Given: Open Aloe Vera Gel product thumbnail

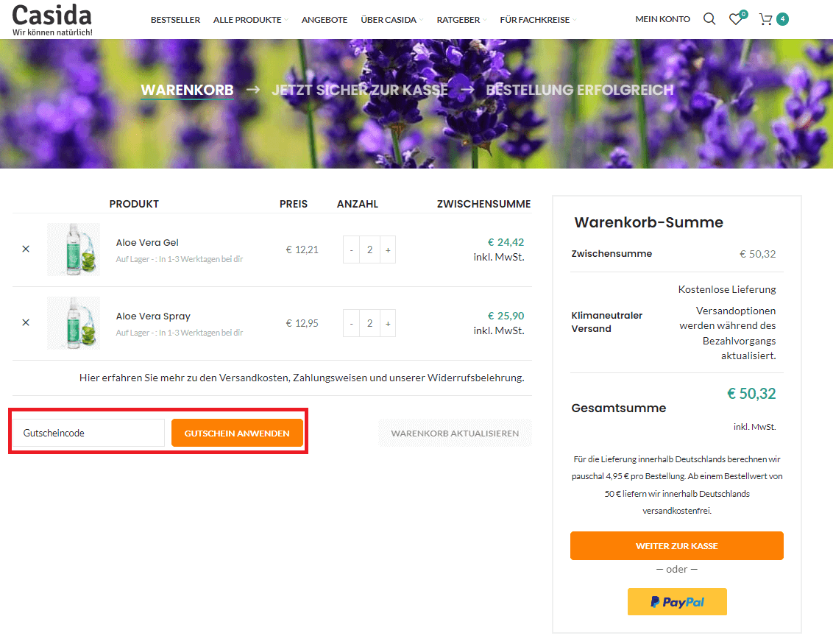Looking at the screenshot, I should coord(74,250).
